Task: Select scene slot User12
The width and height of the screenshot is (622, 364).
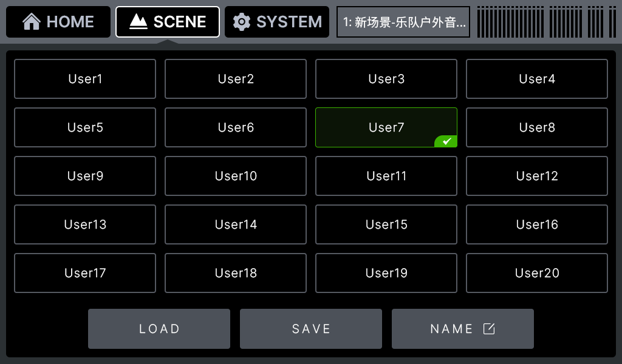Action: point(536,176)
